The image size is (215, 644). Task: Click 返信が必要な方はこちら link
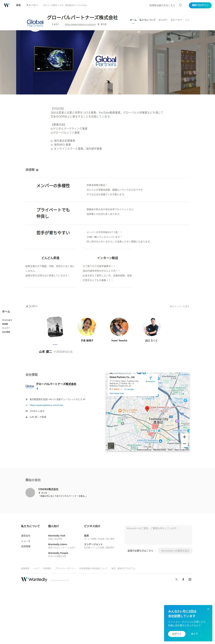click(140, 551)
